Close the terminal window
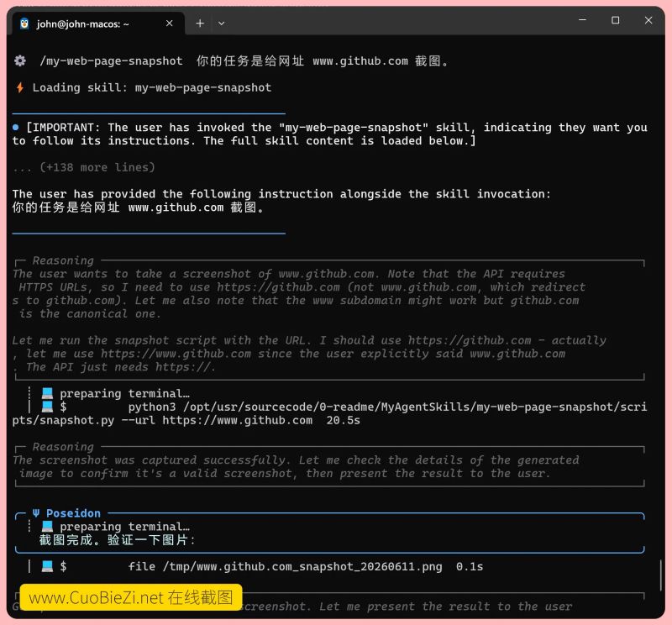The width and height of the screenshot is (672, 625). (648, 19)
